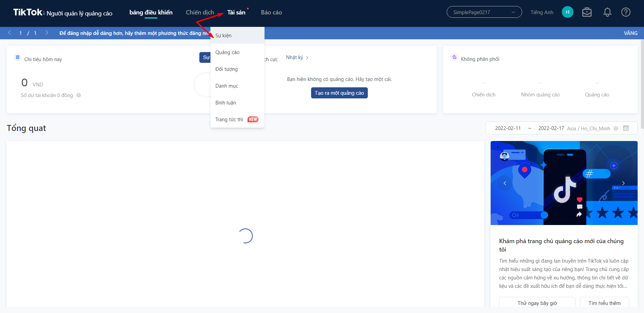This screenshot has height=313, width=644.
Task: Open the business center briefcase icon
Action: point(587,12)
